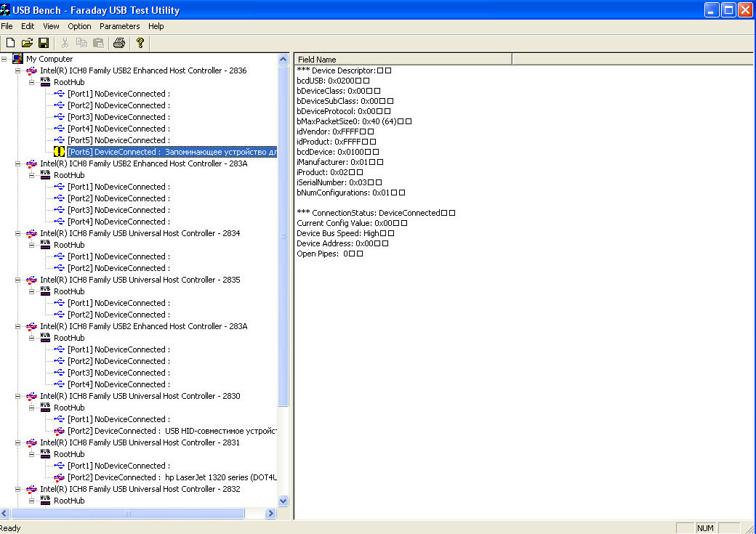756x534 pixels.
Task: Click the controller 2830 icon
Action: [31, 396]
